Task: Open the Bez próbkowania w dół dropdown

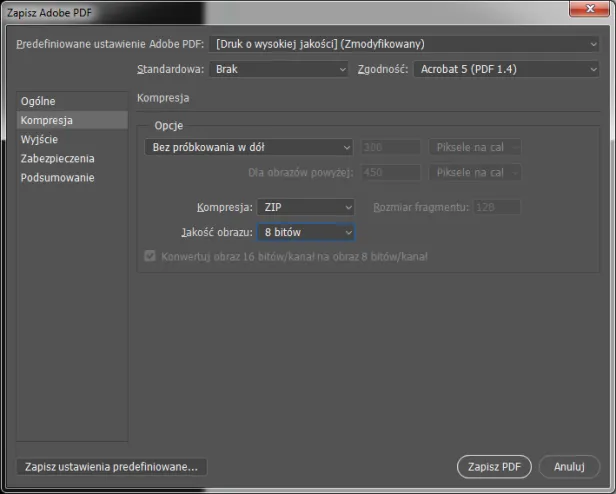Action: pyautogui.click(x=248, y=147)
